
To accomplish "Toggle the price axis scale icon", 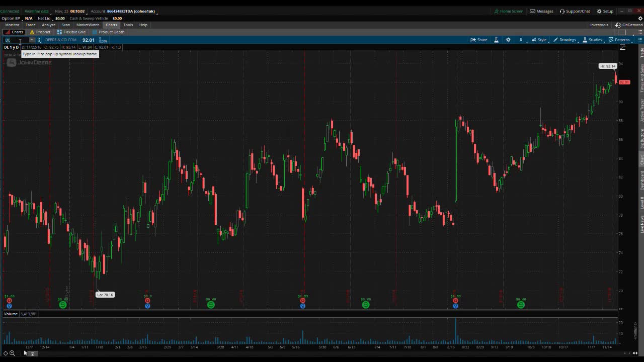I will click(622, 47).
